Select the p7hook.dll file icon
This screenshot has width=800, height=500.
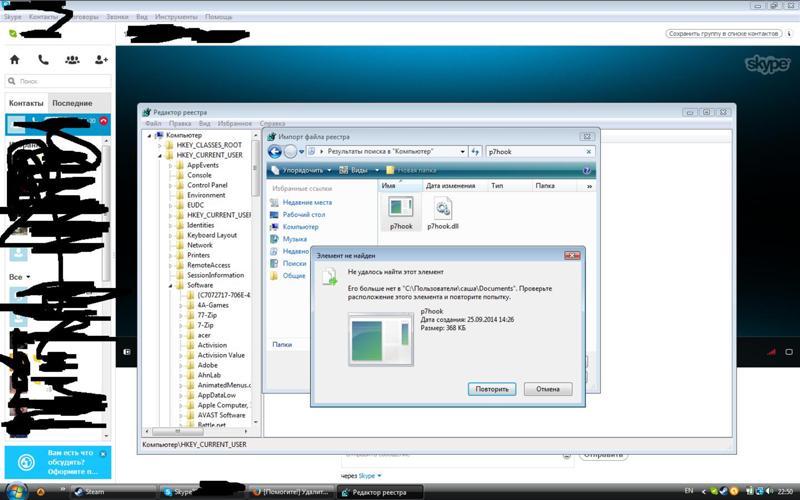[x=442, y=207]
